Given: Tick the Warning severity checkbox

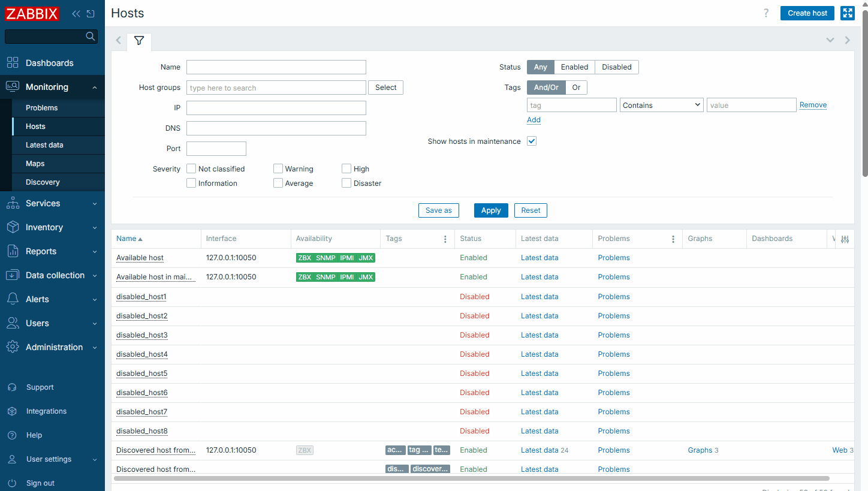Looking at the screenshot, I should coord(278,169).
